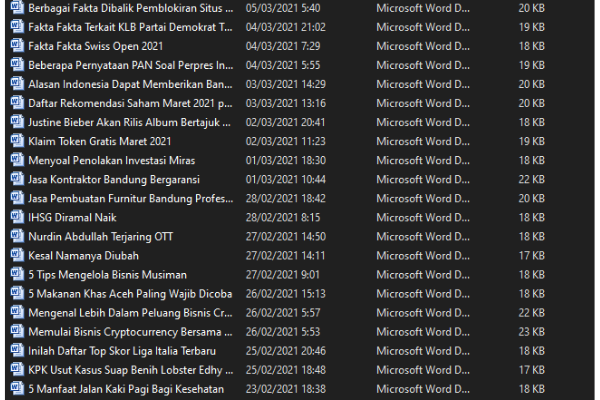Click file name 5 Makanan Khas Aceh Paling Wajib Dicoba
Screen dimensions: 600x400
point(130,294)
